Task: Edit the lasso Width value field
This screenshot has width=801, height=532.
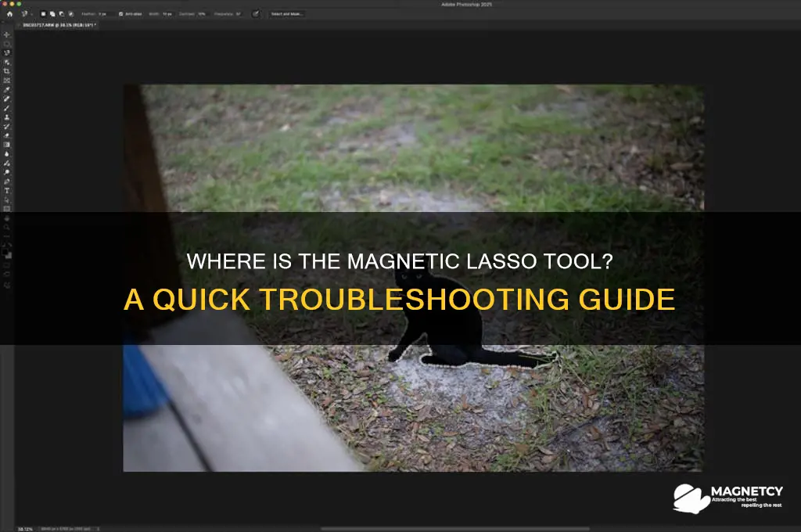Action: point(167,14)
